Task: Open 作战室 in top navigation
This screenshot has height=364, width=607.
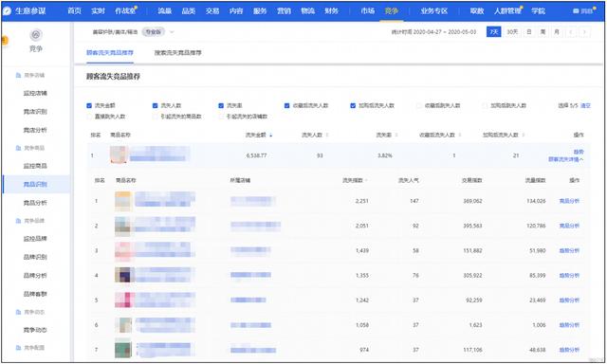Action: click(x=125, y=10)
